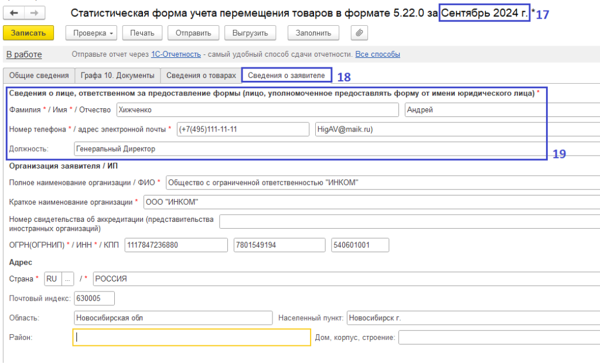This screenshot has height=364, width=600.
Task: Open the Сведения о заявителе tab
Action: pos(287,75)
